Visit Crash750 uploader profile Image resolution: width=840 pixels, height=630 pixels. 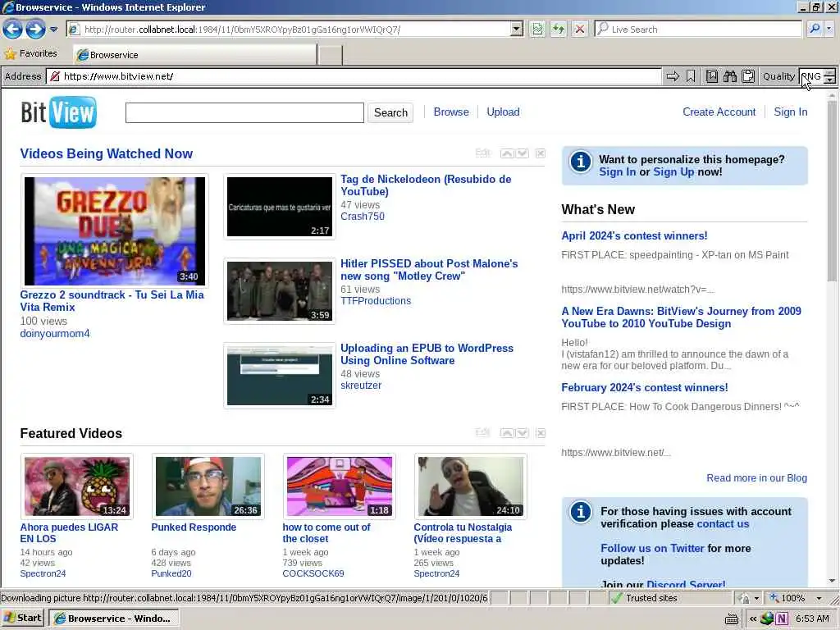363,217
